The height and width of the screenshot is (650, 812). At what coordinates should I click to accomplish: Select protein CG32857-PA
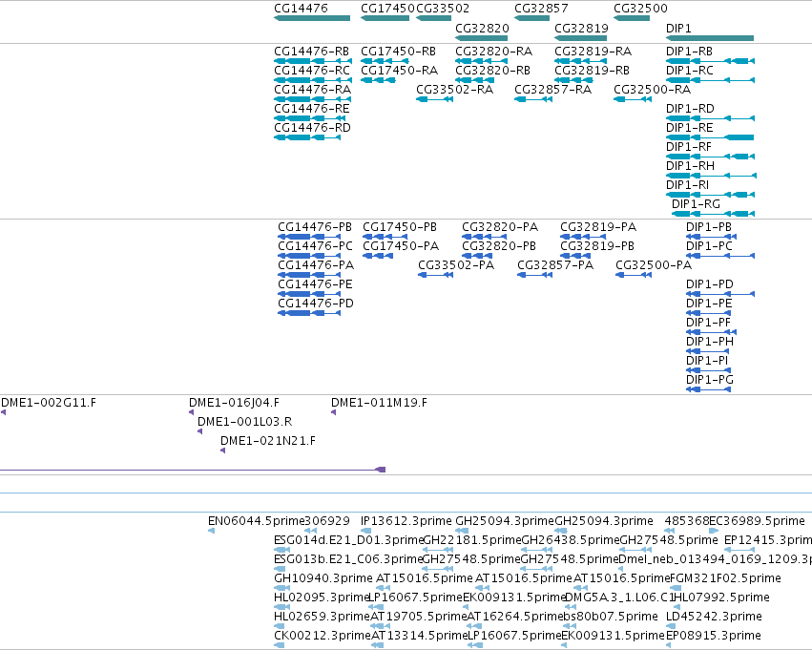[x=555, y=265]
